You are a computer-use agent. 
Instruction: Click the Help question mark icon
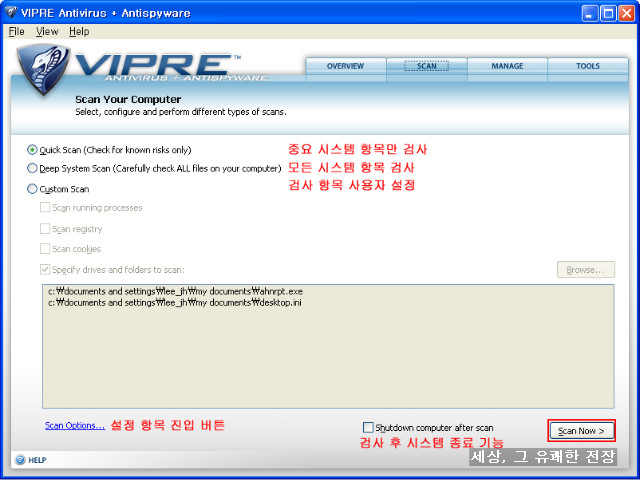pos(20,460)
